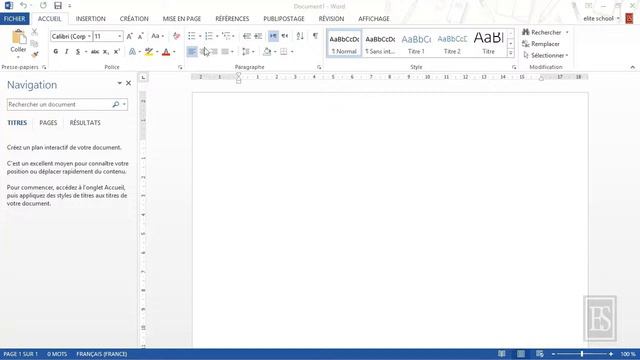
Task: Click the decrease indent icon
Action: click(247, 36)
